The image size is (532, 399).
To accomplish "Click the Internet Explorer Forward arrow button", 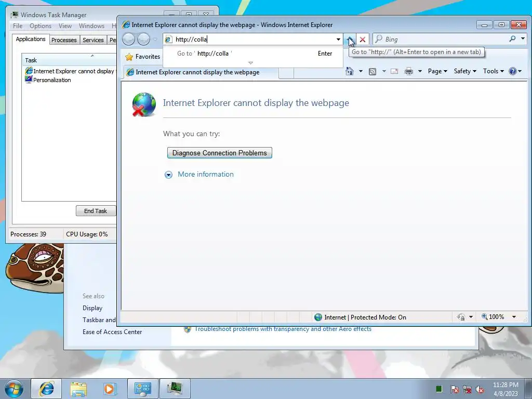I will [x=143, y=39].
